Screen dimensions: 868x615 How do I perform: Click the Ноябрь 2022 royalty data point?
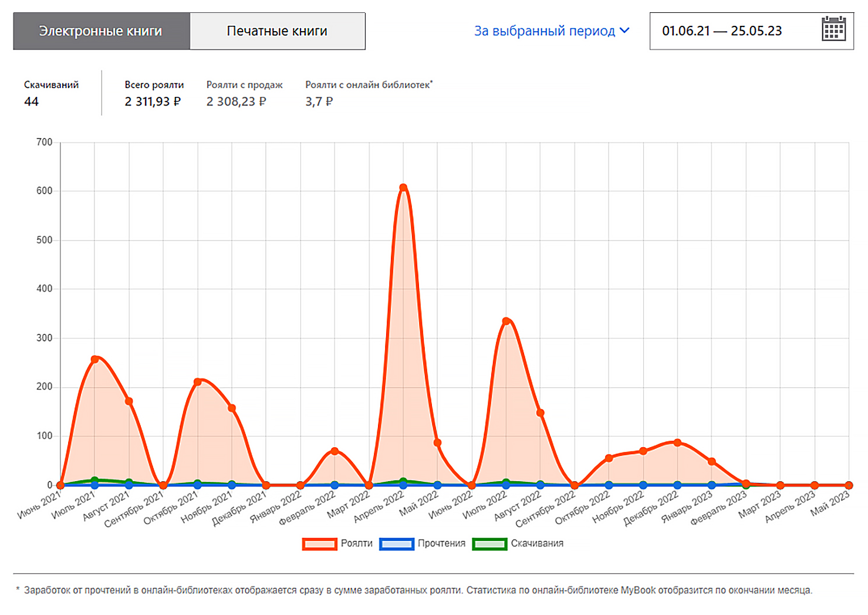(x=643, y=451)
